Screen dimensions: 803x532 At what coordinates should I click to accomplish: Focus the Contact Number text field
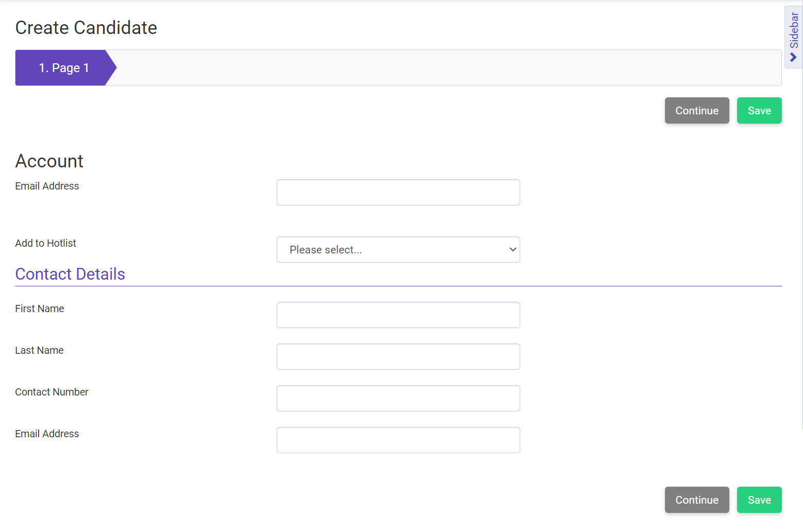[398, 398]
